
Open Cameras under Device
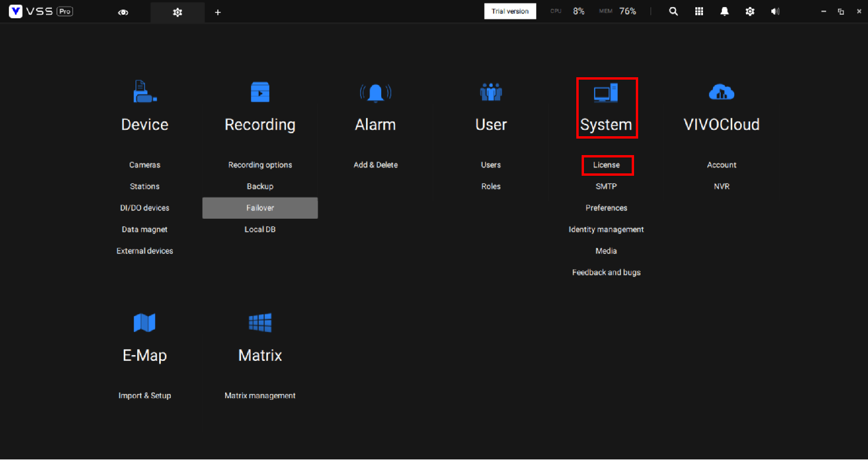pos(144,165)
